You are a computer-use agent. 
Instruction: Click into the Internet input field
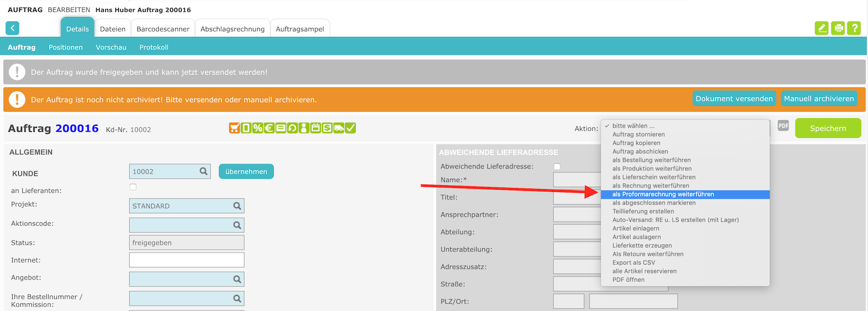187,260
